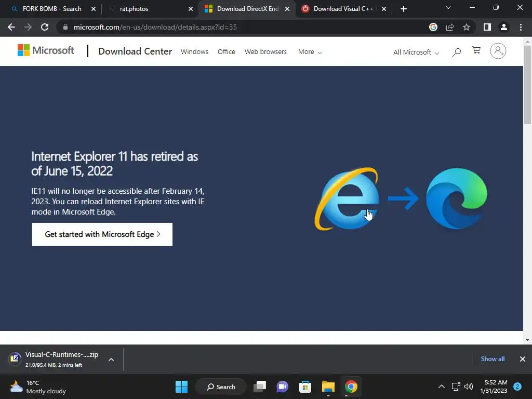The image size is (532, 399).
Task: Open the Windows navigation link
Action: click(194, 52)
